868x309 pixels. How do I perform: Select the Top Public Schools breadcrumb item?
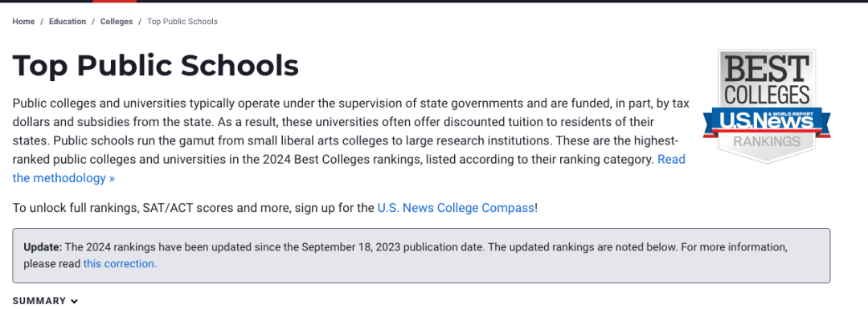tap(182, 22)
